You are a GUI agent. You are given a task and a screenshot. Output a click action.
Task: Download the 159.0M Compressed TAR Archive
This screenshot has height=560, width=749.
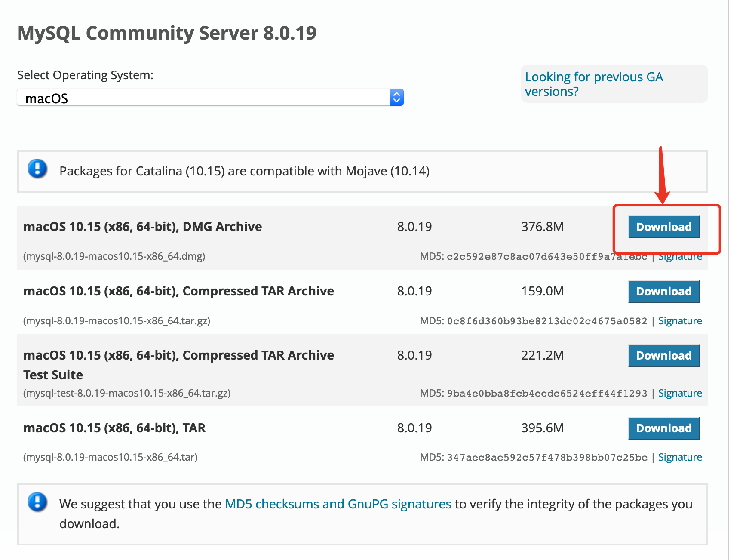663,292
